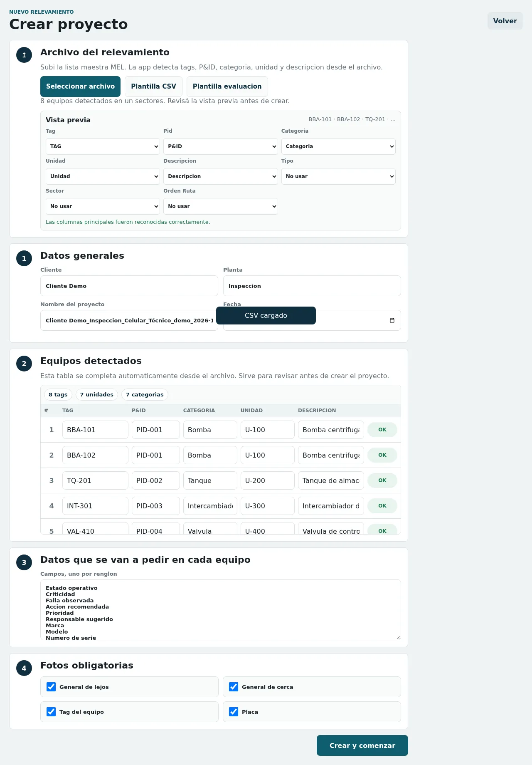Click the upload step icon beside Archivo del relevamiento

pos(24,55)
